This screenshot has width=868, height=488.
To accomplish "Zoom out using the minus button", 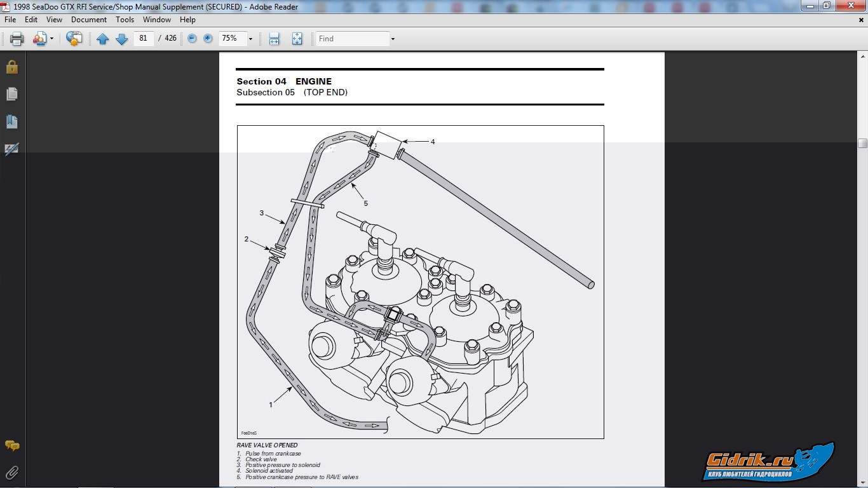I will pyautogui.click(x=192, y=39).
